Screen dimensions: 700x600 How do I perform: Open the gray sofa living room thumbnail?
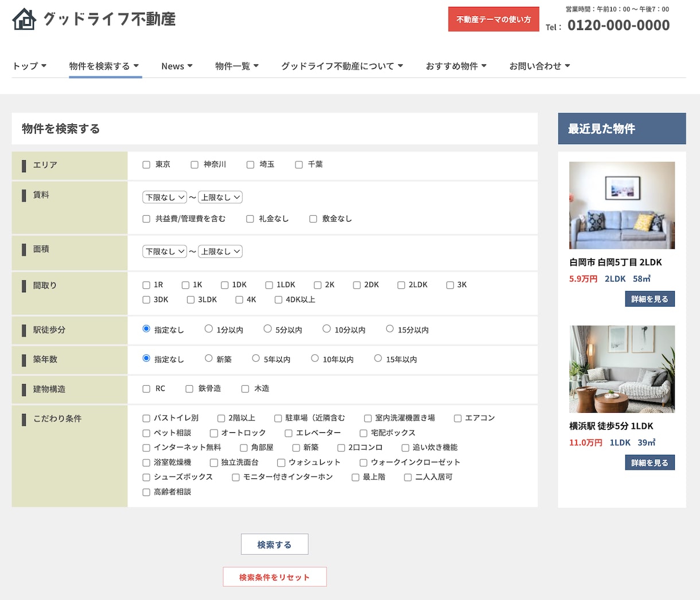622,369
